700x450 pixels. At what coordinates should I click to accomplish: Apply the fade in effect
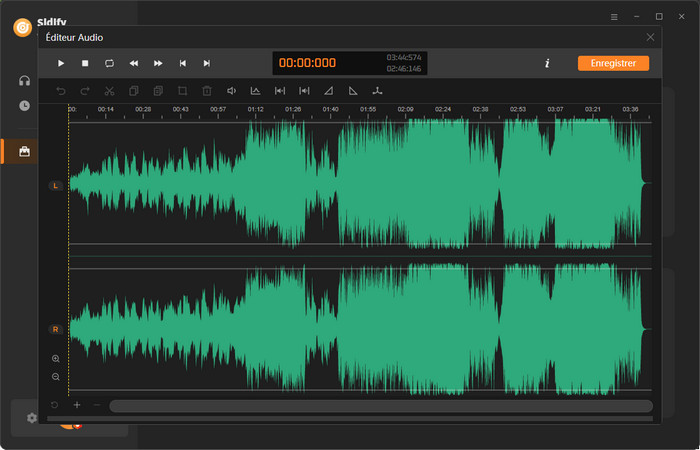[329, 91]
